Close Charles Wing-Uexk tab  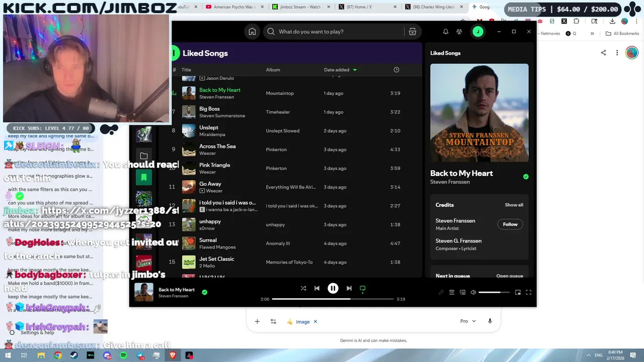461,7
